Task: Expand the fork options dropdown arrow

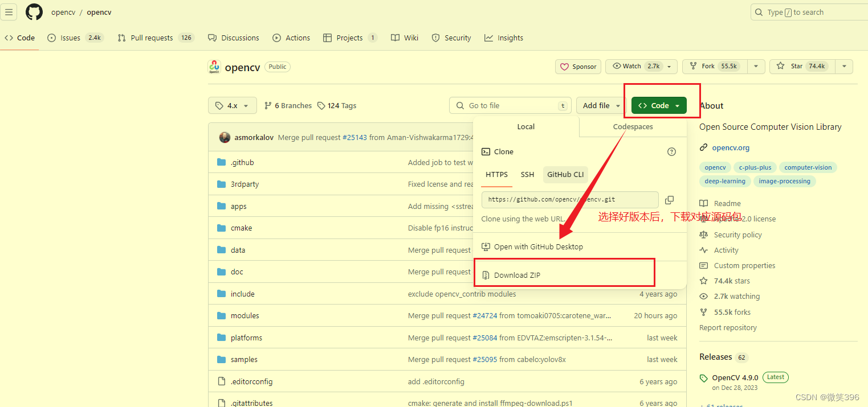Action: tap(756, 67)
